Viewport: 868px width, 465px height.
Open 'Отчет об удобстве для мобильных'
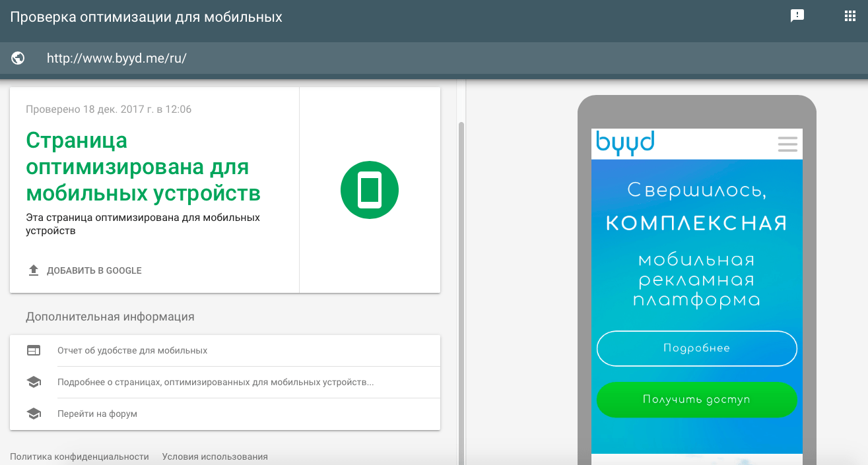(132, 350)
